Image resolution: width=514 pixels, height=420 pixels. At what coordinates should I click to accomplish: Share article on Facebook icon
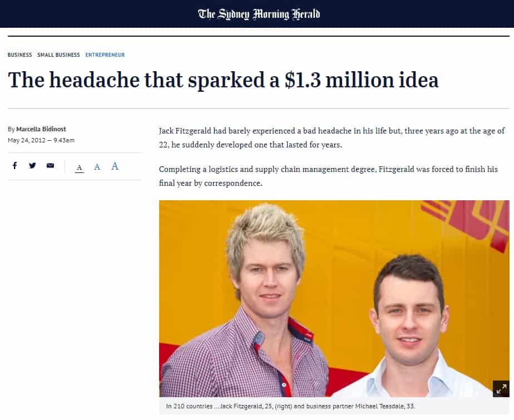pos(15,166)
